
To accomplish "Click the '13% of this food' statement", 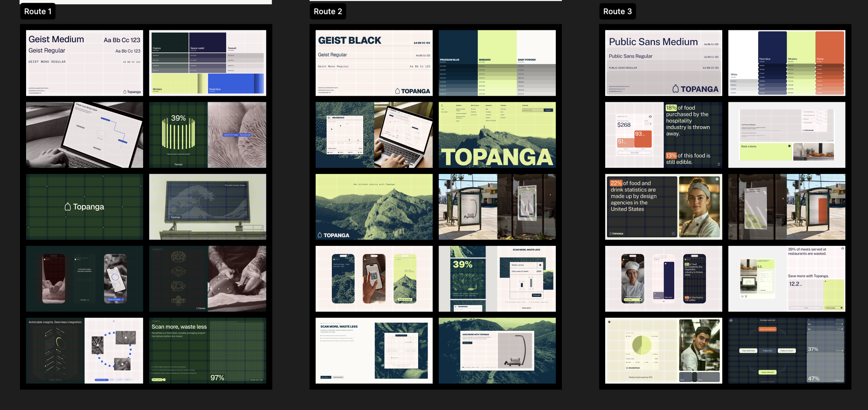I will click(x=688, y=159).
